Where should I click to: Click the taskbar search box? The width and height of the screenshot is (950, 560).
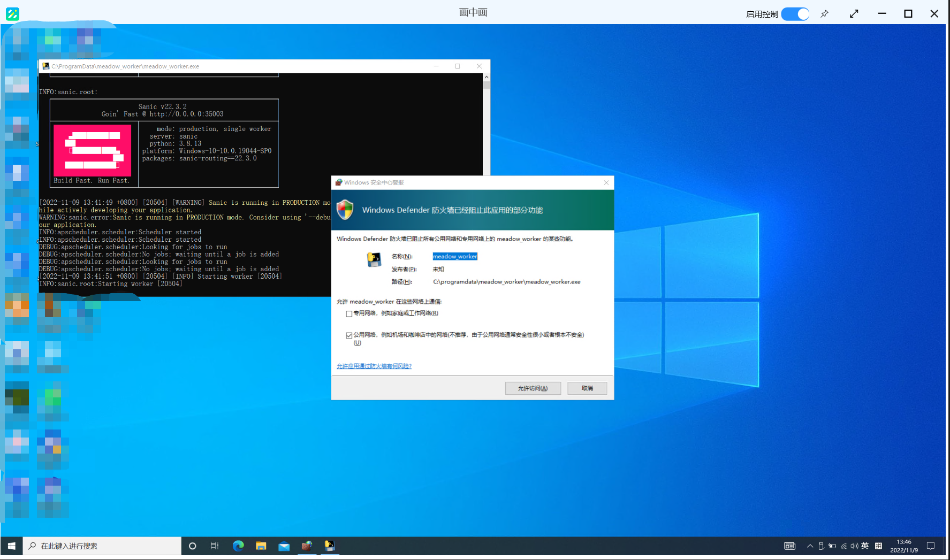coord(102,546)
